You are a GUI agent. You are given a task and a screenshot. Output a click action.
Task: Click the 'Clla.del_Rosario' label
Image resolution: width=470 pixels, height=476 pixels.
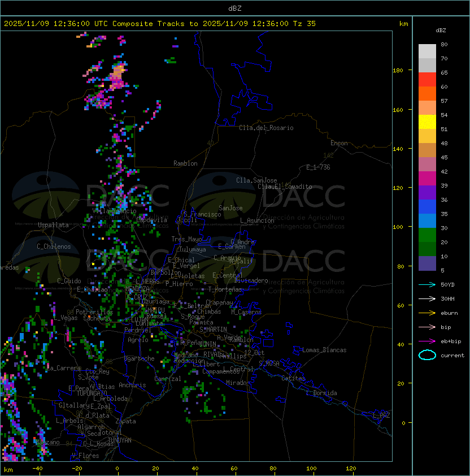(266, 128)
